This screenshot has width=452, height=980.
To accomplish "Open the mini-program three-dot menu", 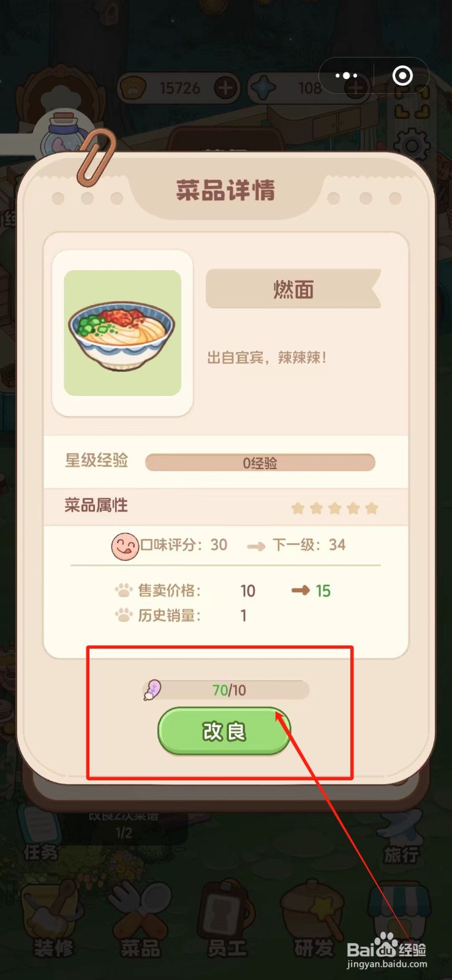I will 346,75.
